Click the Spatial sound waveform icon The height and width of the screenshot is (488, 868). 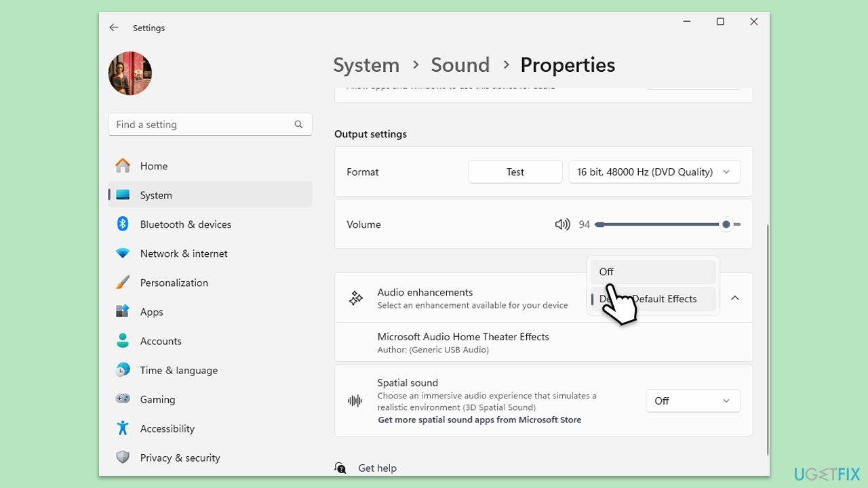[x=355, y=401]
